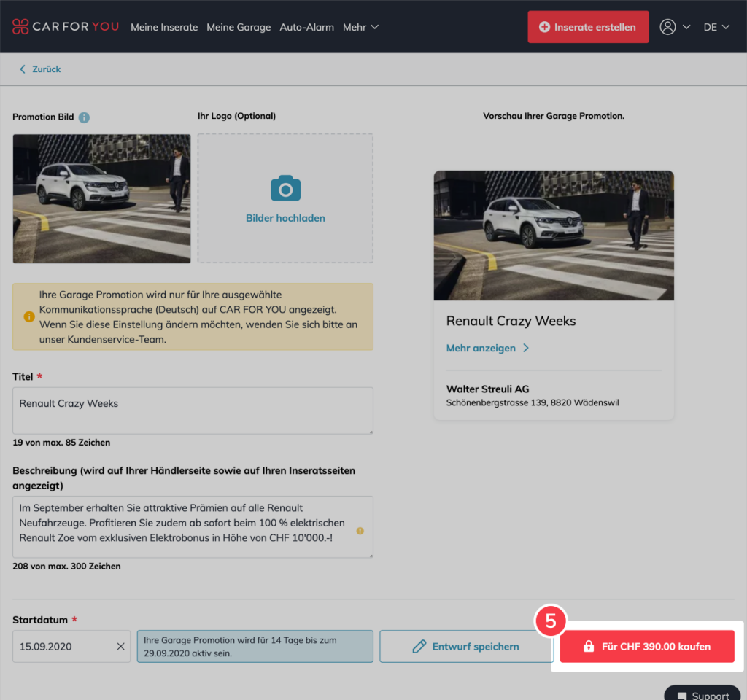Screen dimensions: 747x700
Task: Click the pencil icon on Entwurf speichern
Action: [419, 646]
